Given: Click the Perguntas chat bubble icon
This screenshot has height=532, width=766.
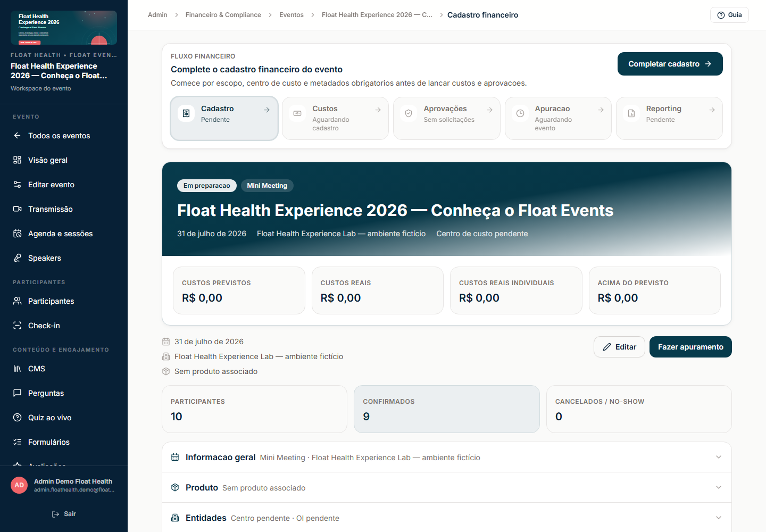Looking at the screenshot, I should (17, 393).
